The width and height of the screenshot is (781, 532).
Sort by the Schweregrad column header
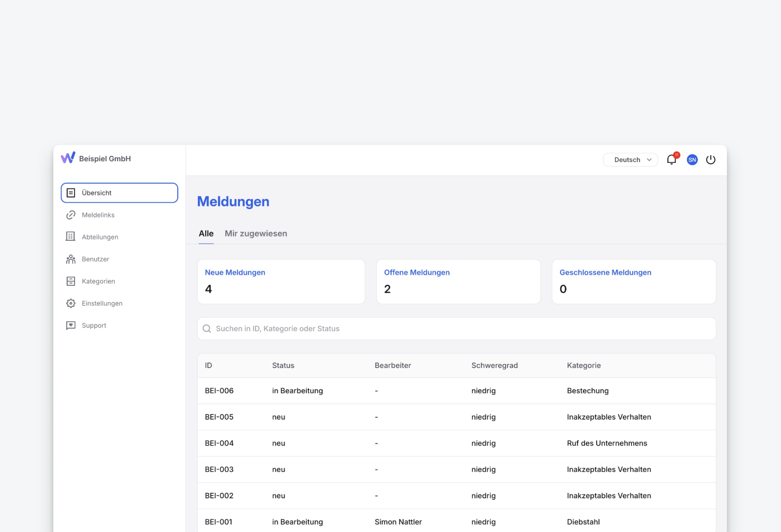[494, 366]
